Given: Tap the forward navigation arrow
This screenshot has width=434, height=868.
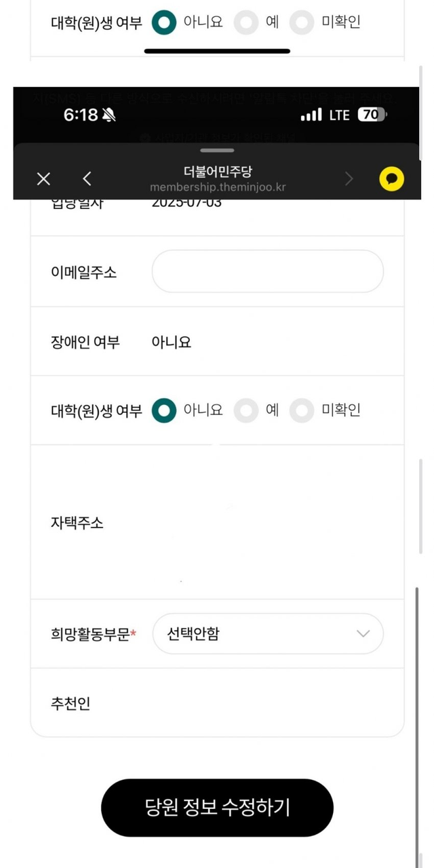Looking at the screenshot, I should [349, 178].
